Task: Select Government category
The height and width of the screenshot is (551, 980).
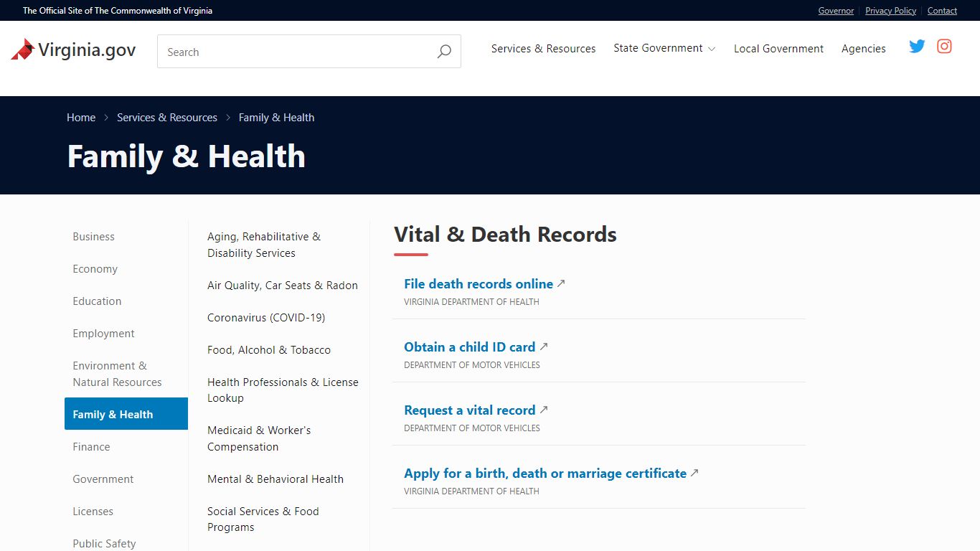Action: pos(103,479)
